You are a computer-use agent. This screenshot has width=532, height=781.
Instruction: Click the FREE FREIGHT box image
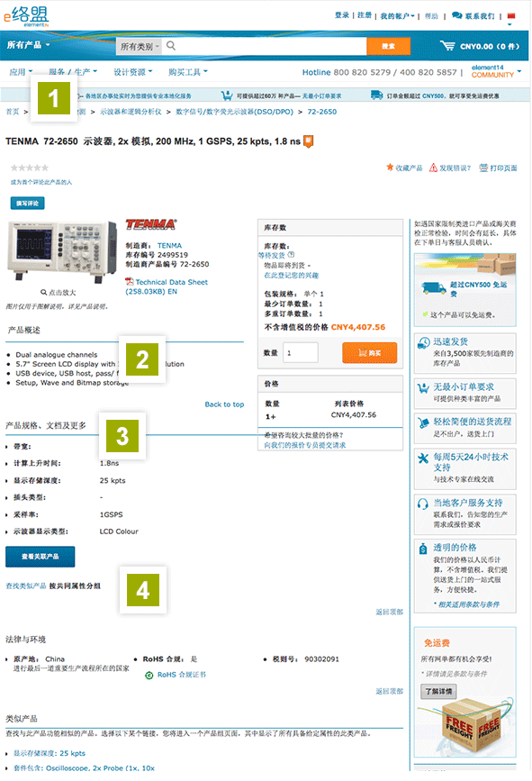pos(470,727)
